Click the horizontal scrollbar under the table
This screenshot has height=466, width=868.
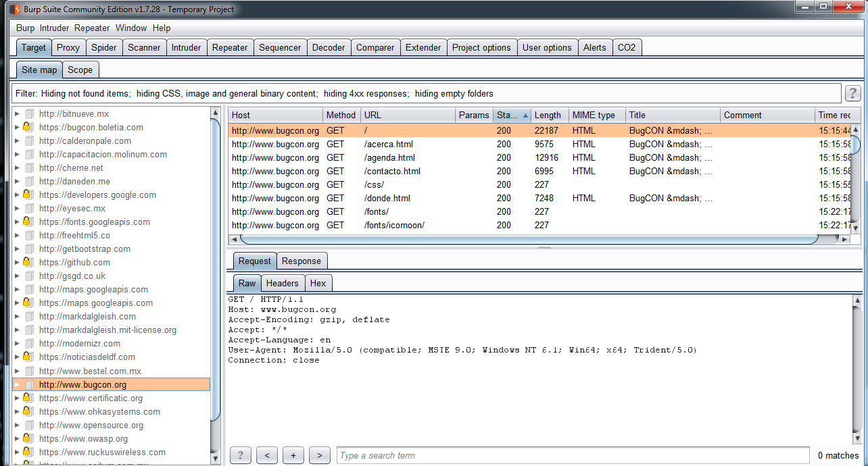[x=527, y=239]
